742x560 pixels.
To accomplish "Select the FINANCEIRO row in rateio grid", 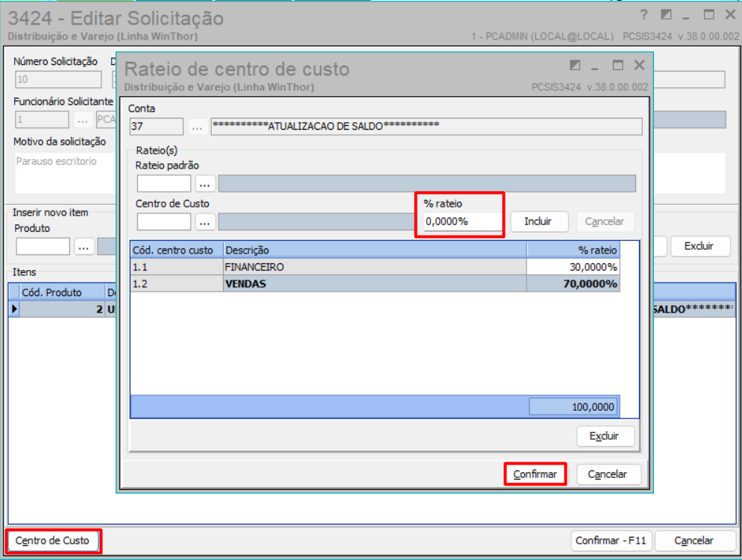I will coord(375,267).
